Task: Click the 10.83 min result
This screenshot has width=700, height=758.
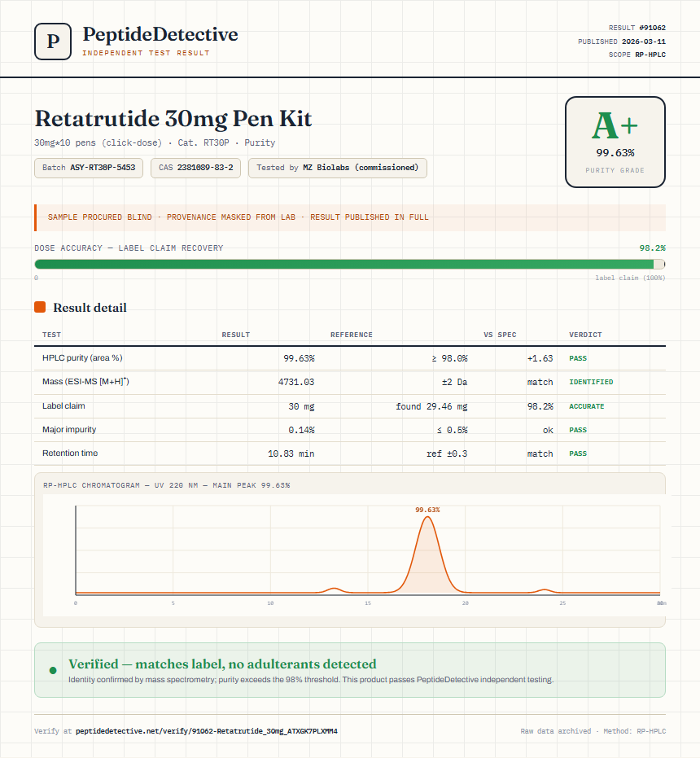Action: (x=291, y=453)
